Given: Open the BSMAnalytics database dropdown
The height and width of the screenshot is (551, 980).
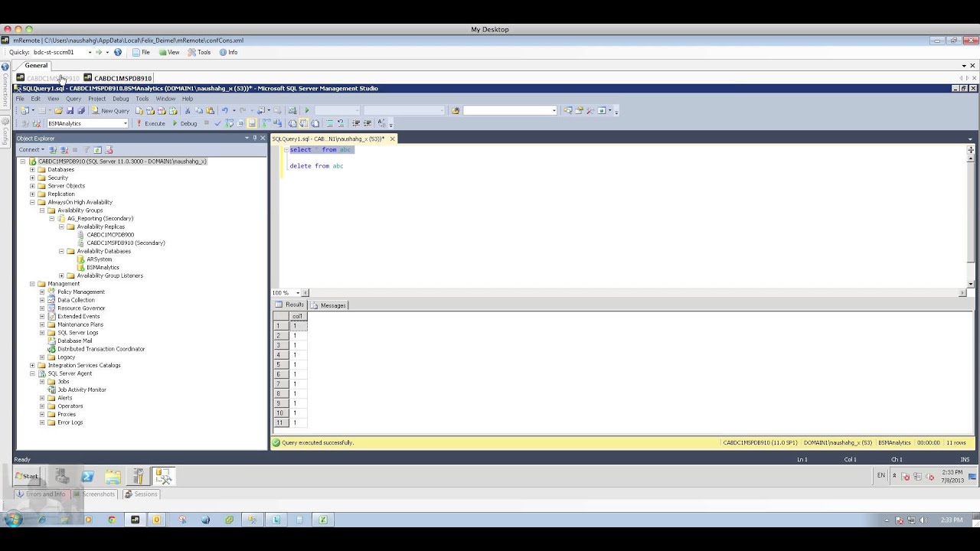Looking at the screenshot, I should (126, 123).
